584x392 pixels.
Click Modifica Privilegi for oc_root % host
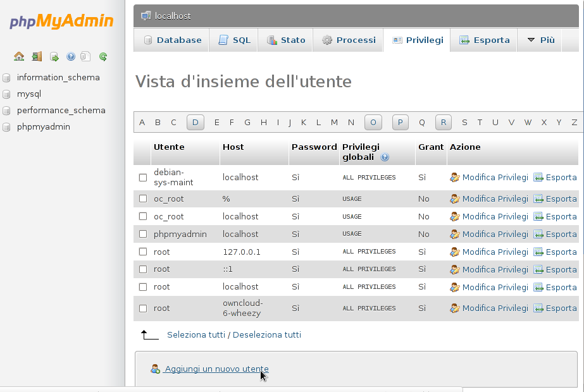[495, 199]
